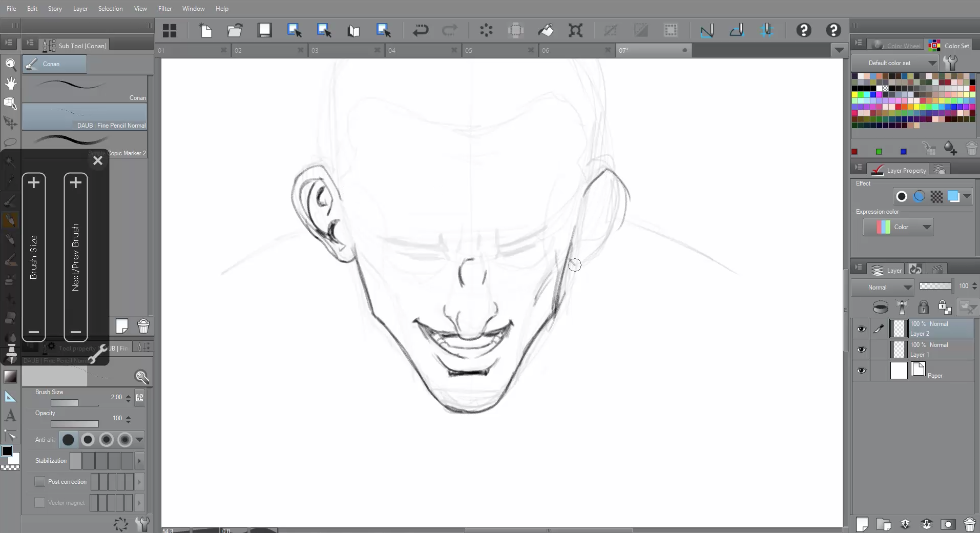Screen dimensions: 980x533
Task: Reset tool property to initial settings
Action: 121,524
